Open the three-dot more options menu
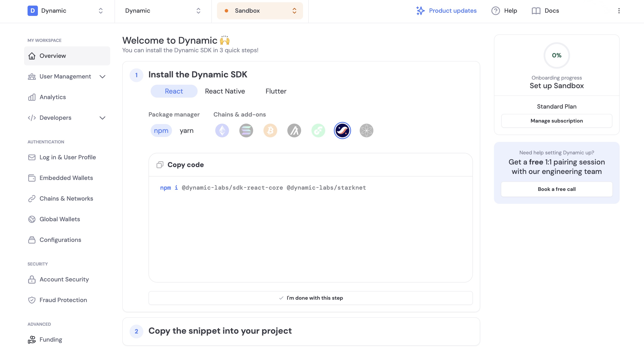The height and width of the screenshot is (350, 644). (x=619, y=11)
